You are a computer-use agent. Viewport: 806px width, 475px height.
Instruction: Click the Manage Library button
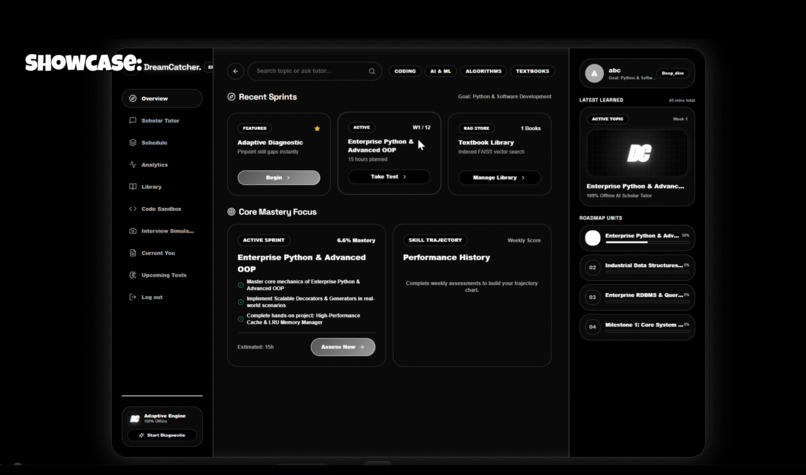click(x=499, y=177)
